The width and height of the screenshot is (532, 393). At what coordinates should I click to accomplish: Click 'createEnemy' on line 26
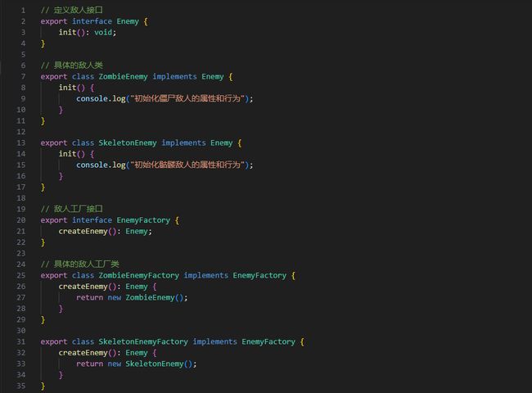point(83,287)
